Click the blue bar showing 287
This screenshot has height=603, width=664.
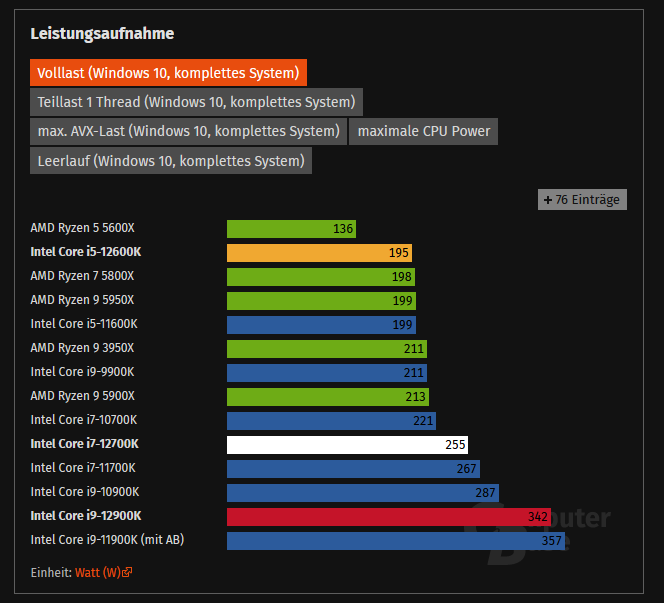pyautogui.click(x=363, y=493)
